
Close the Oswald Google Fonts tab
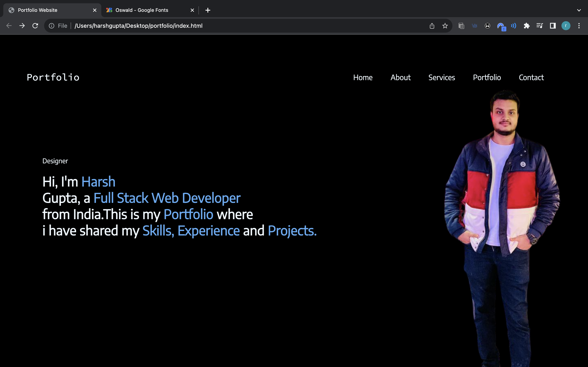coord(192,10)
